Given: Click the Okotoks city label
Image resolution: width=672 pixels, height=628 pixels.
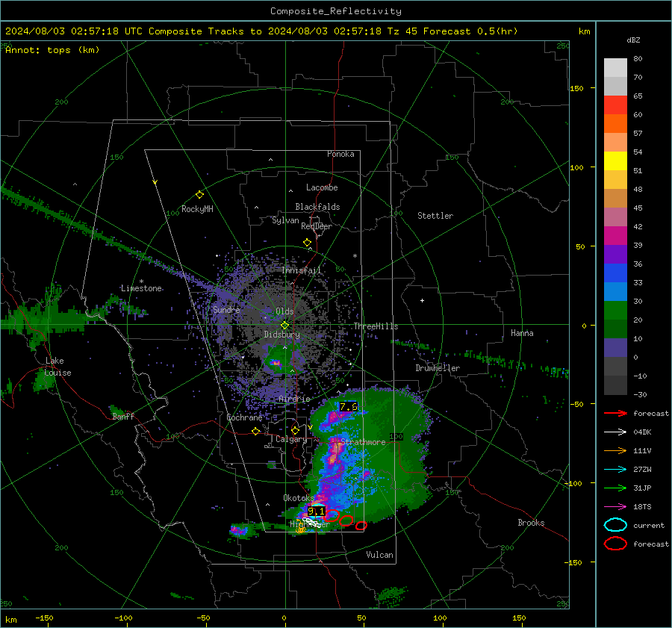Looking at the screenshot, I should coord(299,497).
